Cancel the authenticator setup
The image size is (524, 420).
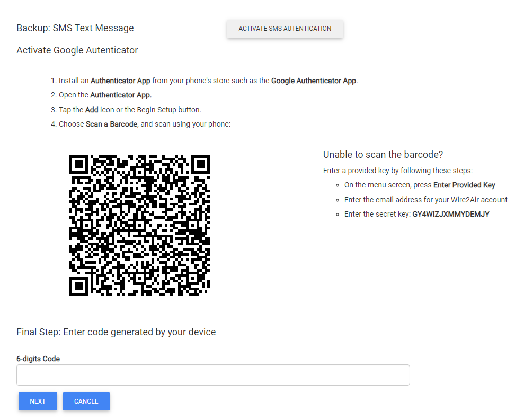(86, 401)
